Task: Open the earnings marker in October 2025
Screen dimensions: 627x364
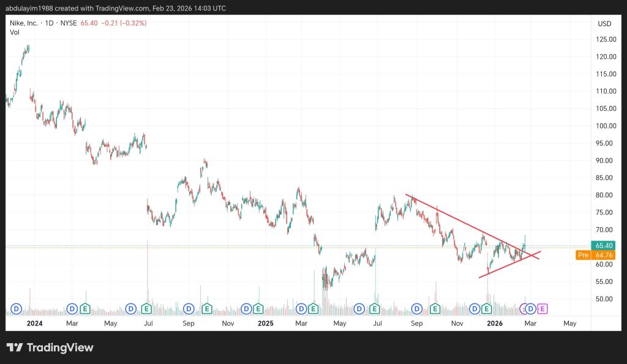Action: 435,309
